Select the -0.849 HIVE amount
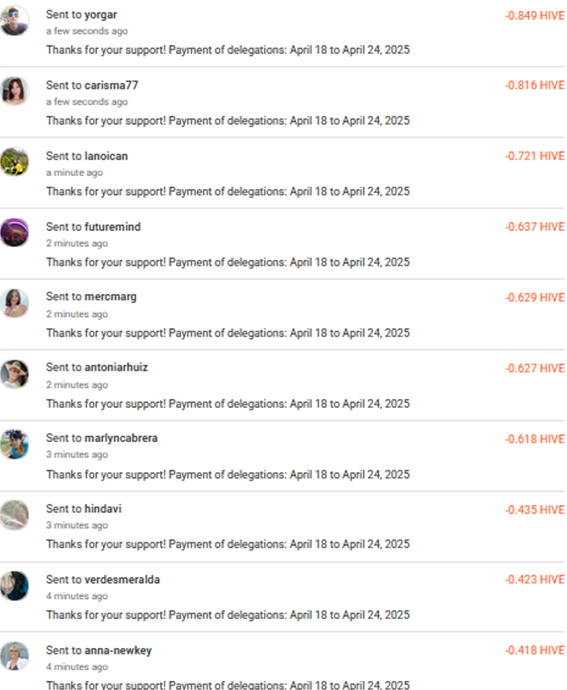The image size is (567, 690). click(534, 15)
